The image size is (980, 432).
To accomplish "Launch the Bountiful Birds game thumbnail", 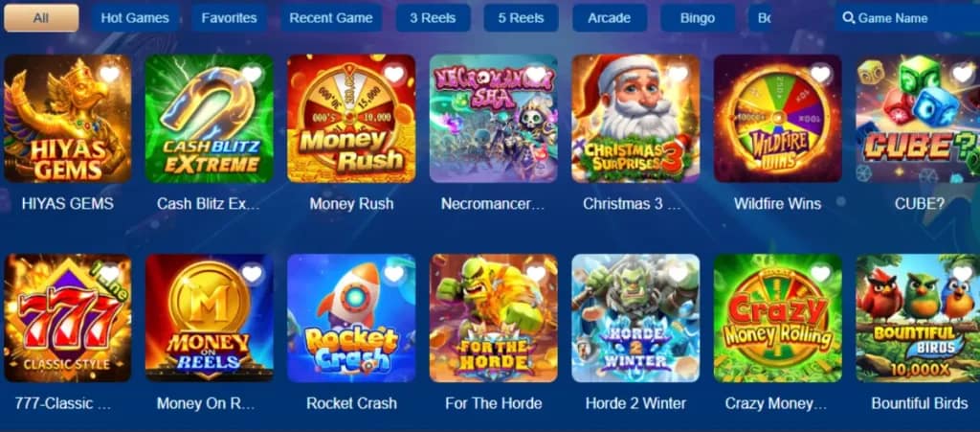I will 918,318.
